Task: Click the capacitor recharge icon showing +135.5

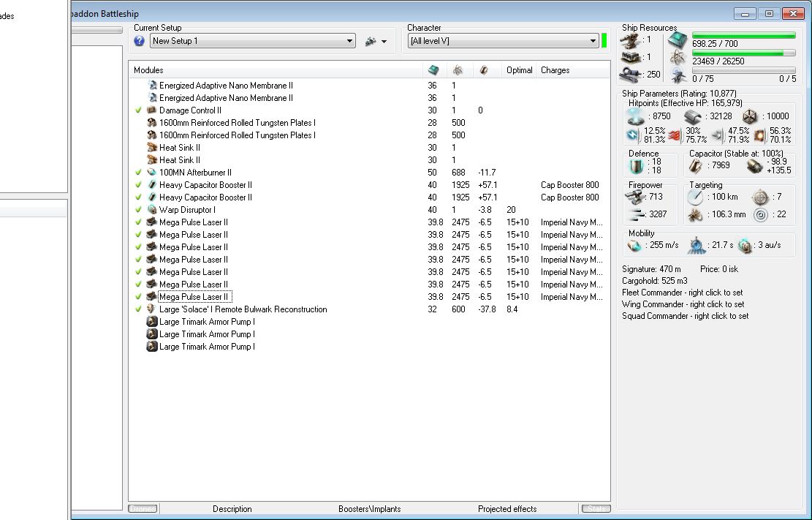Action: (x=754, y=166)
